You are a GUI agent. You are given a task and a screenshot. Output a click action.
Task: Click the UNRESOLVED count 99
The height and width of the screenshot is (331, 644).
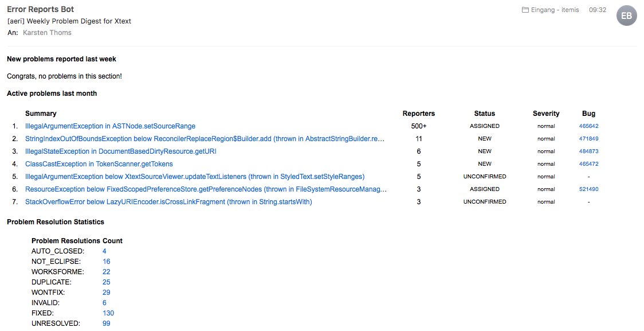(106, 323)
